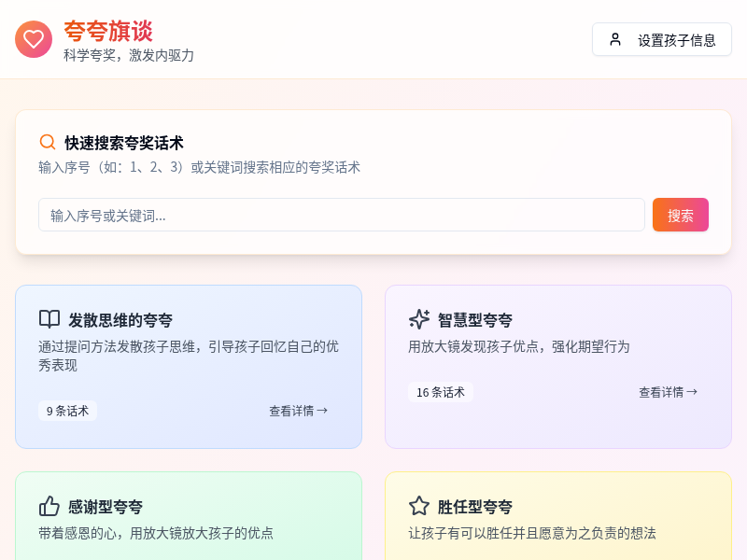
Task: Click the star icon beside 胜任型夸夸
Action: click(418, 506)
